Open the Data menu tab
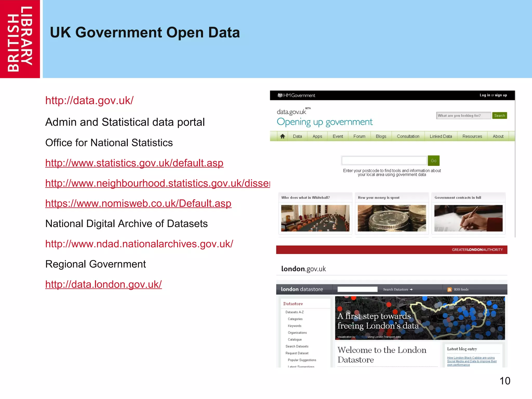The height and width of the screenshot is (399, 532). tap(297, 136)
